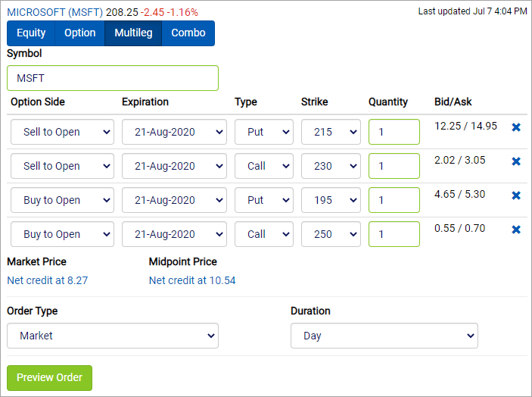Open Option Side dropdown for 215 Put leg
This screenshot has width=532, height=397.
pyautogui.click(x=62, y=132)
